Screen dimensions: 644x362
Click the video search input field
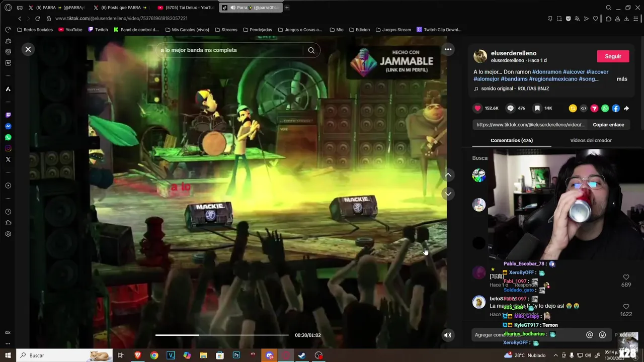click(x=229, y=50)
